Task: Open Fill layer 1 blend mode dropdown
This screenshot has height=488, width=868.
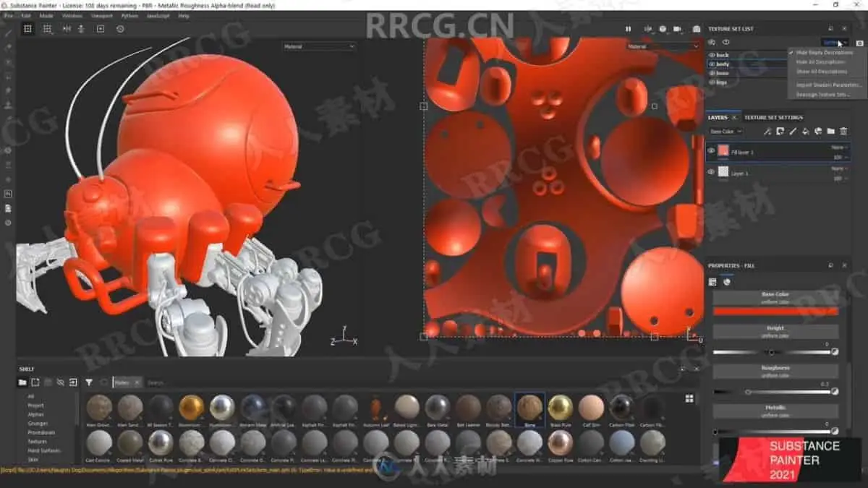Action: click(839, 147)
